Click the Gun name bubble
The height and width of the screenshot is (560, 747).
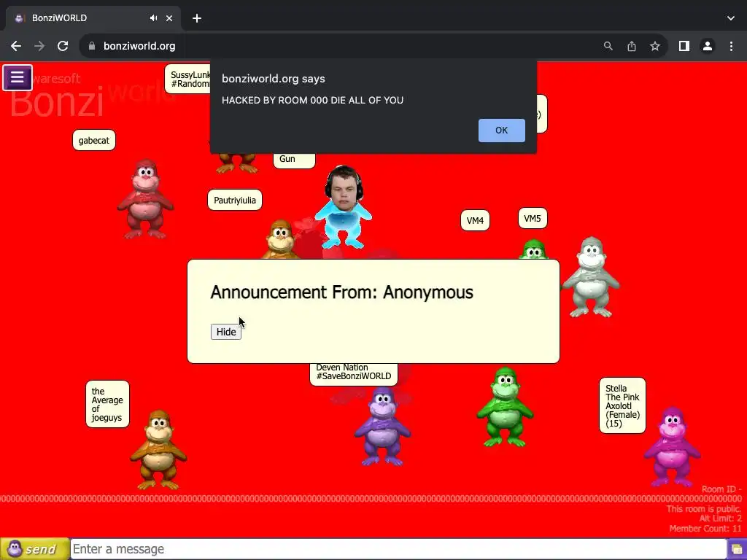[x=294, y=160]
